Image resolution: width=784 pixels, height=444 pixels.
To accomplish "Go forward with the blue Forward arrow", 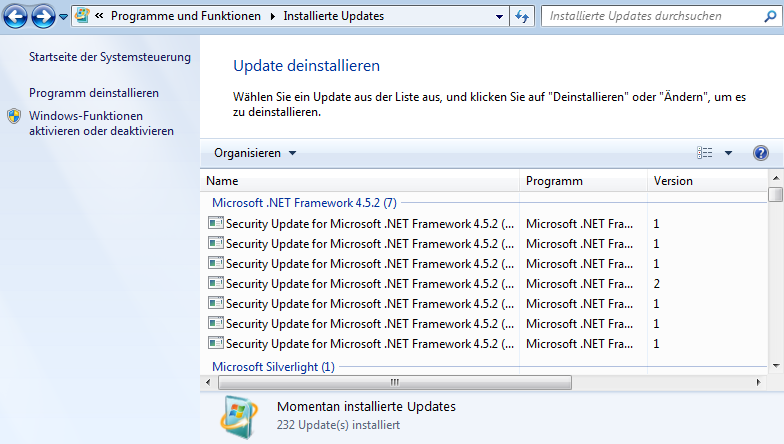I will (43, 16).
